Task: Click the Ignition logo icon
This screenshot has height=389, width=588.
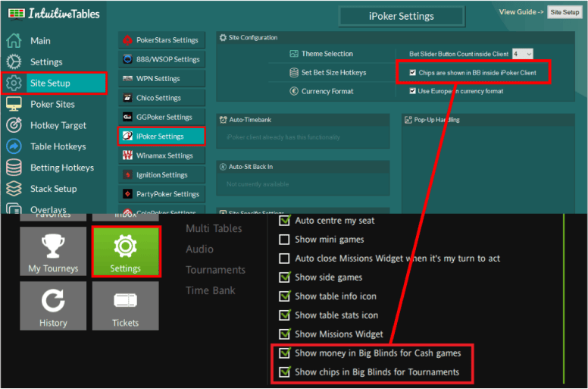Action: click(127, 175)
